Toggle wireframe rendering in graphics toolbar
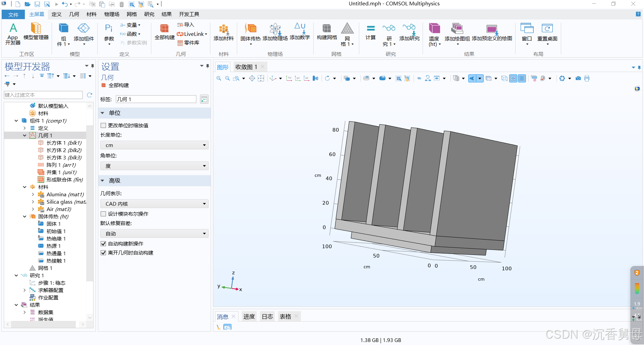Image resolution: width=644 pixels, height=345 pixels. [504, 78]
